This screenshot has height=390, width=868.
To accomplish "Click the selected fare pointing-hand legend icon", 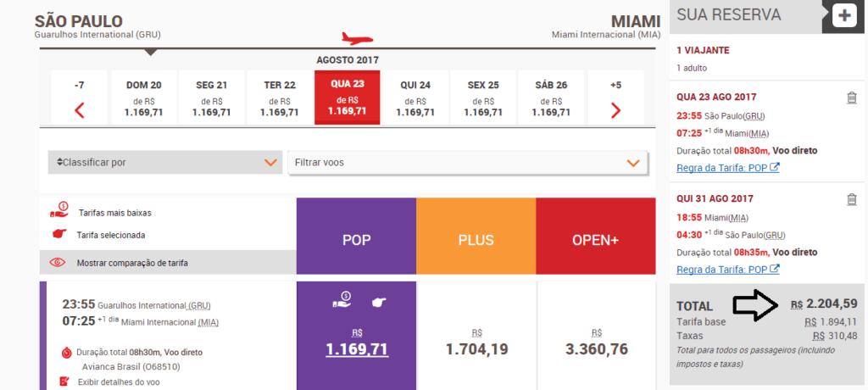I will 58,234.
